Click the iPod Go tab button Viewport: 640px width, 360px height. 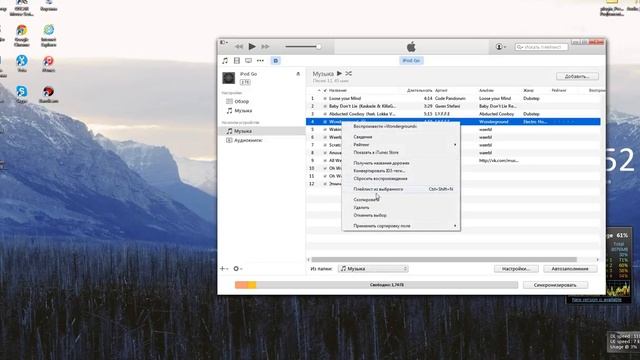pos(411,60)
